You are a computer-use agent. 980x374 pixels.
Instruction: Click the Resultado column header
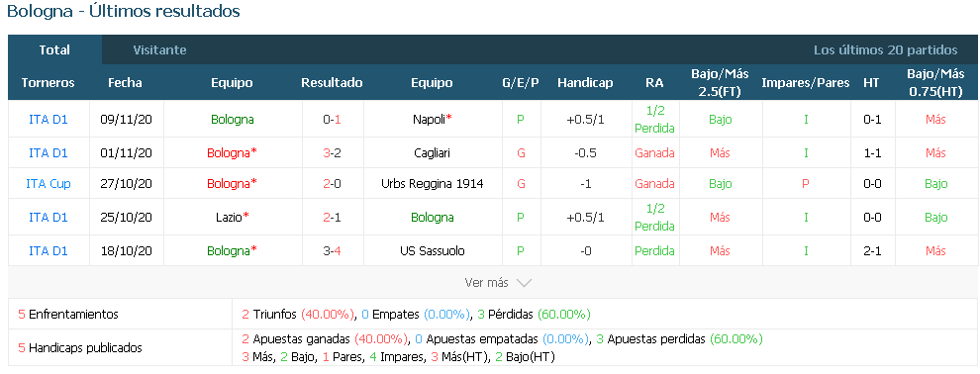click(332, 82)
